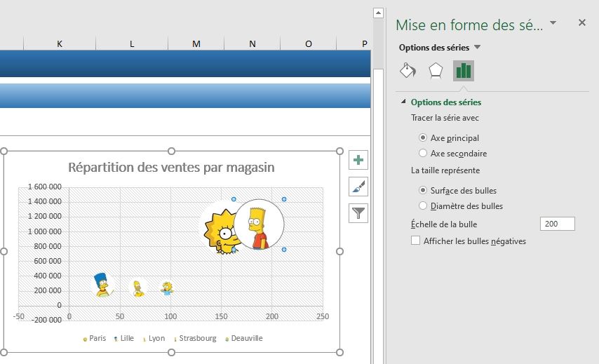The image size is (599, 364).
Task: Click the chart title Répartition des ventes par magasin
Action: click(171, 168)
